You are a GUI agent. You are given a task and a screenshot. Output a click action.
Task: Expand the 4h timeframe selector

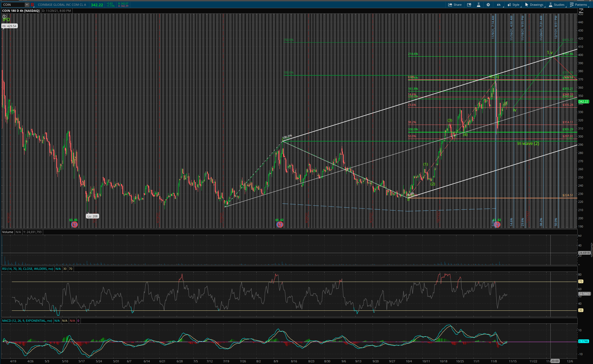click(x=498, y=5)
